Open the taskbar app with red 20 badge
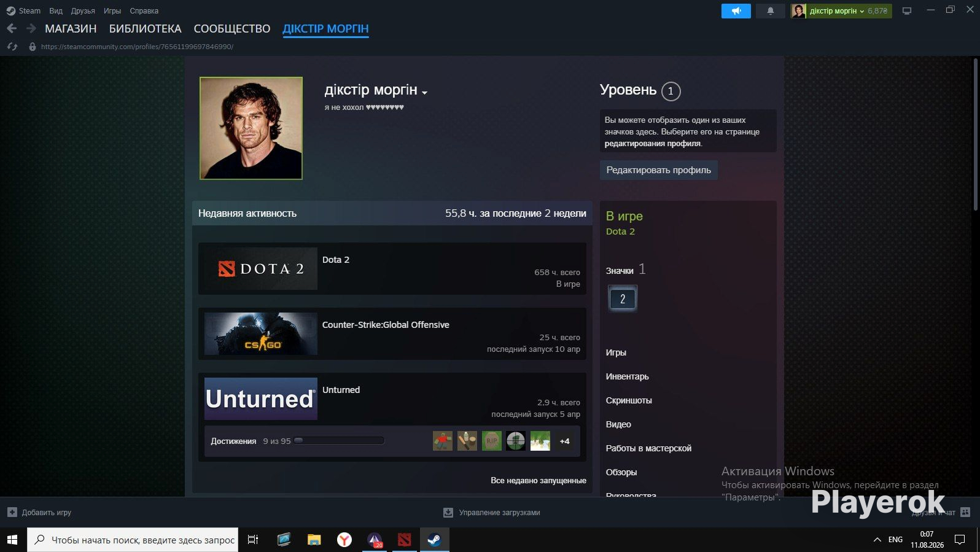 click(x=375, y=540)
